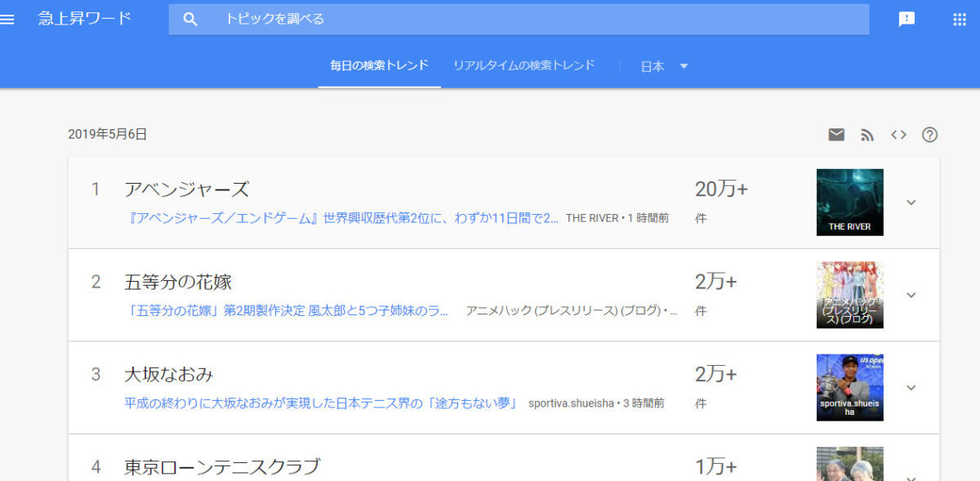Switch to リアルタイムの検索トレンド tab
Viewport: 980px width, 481px height.
[524, 66]
